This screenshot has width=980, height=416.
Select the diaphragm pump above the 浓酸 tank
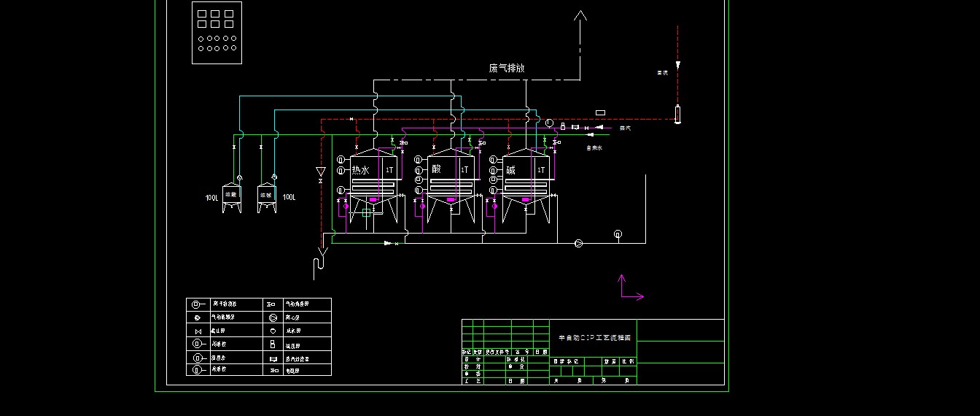click(x=241, y=177)
